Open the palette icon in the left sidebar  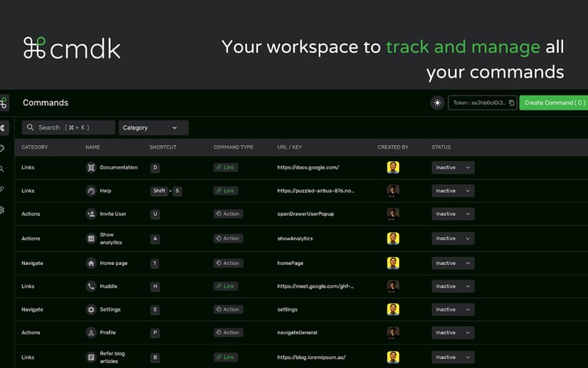click(2, 149)
